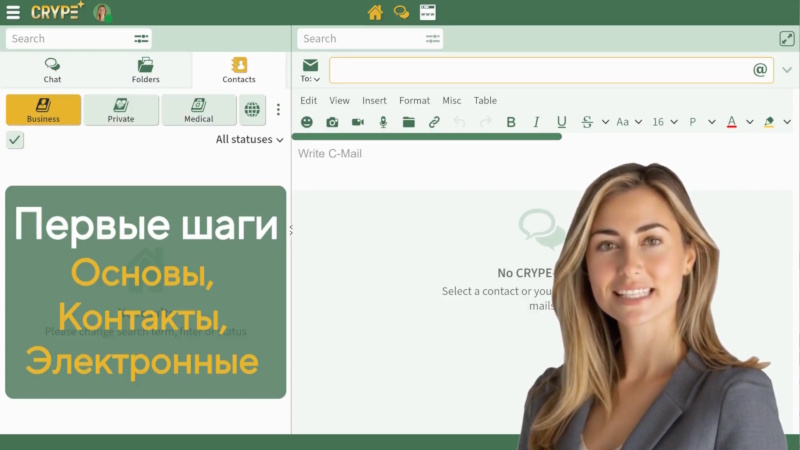Go to the Home icon in top bar

click(375, 13)
